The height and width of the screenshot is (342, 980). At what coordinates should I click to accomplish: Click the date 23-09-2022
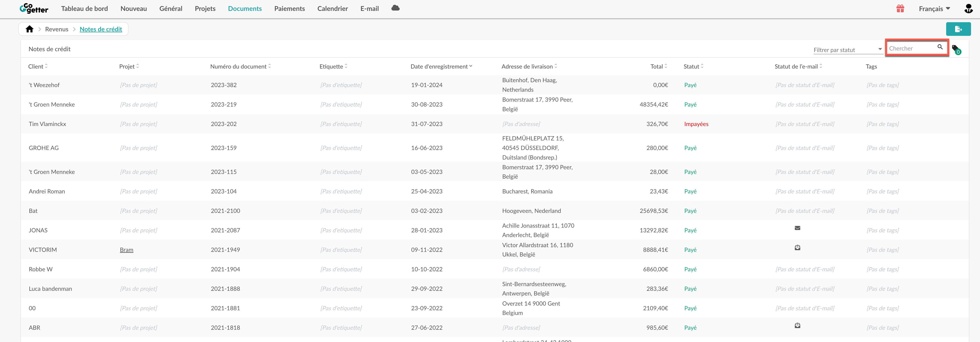[x=426, y=308]
